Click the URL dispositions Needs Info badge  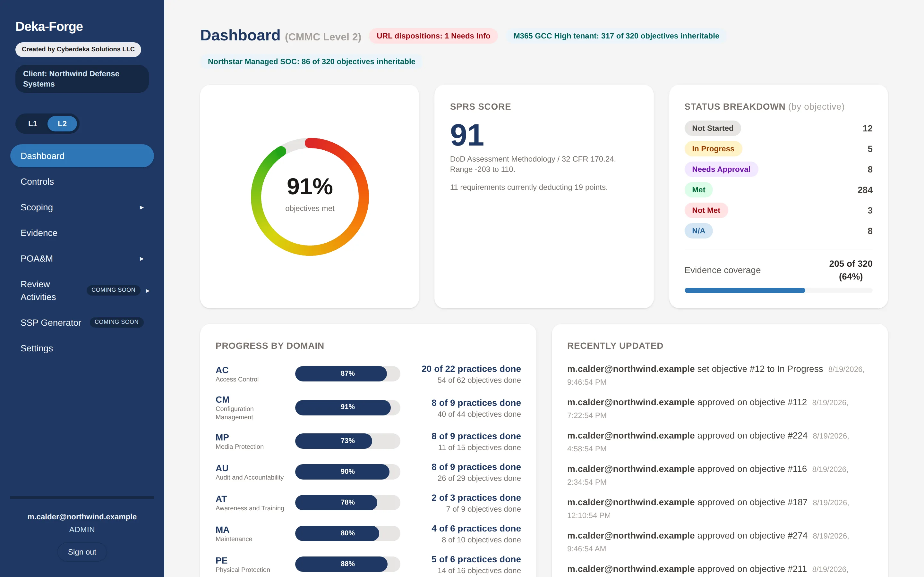[x=433, y=36]
